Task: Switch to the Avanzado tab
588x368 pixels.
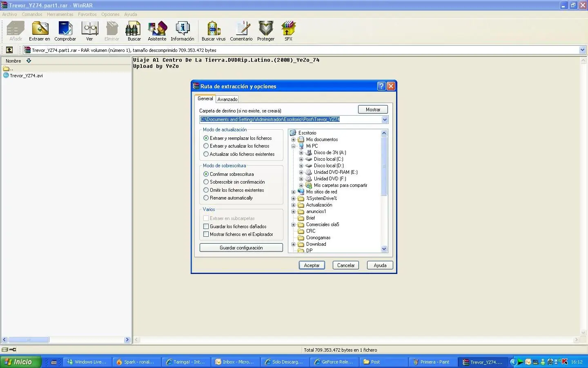Action: point(227,99)
